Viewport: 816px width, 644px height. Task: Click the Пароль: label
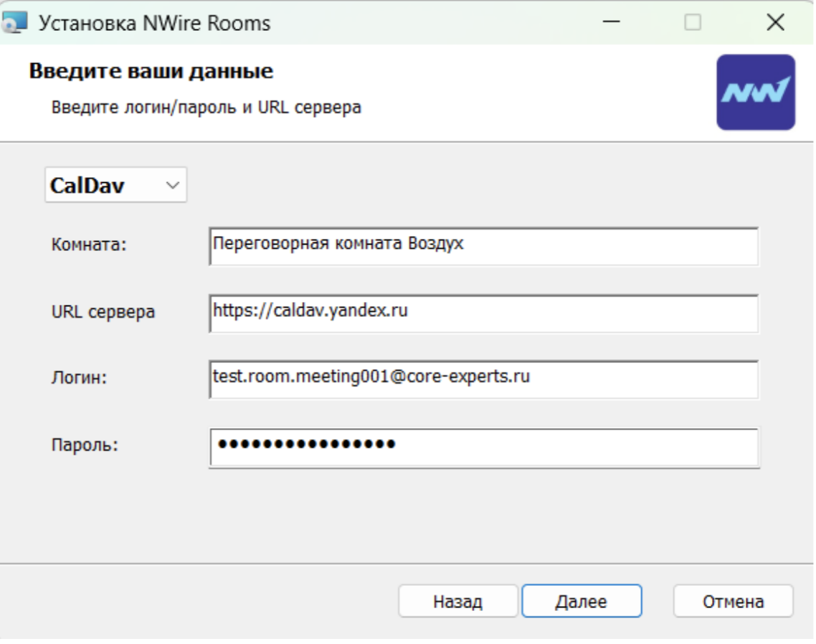[85, 445]
